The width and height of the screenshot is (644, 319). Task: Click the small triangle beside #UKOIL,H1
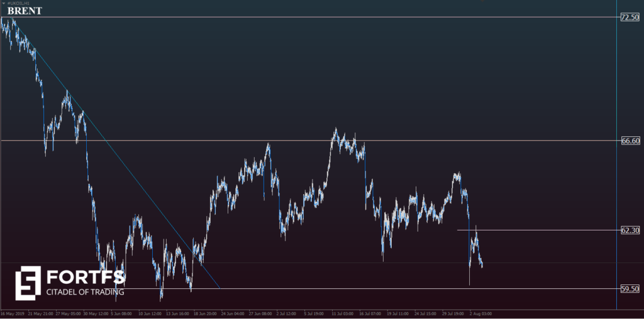click(3, 3)
